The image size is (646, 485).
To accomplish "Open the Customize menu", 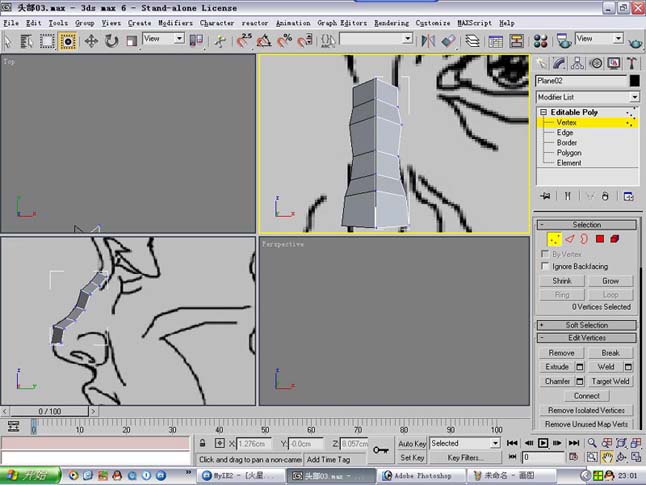I will tap(433, 23).
